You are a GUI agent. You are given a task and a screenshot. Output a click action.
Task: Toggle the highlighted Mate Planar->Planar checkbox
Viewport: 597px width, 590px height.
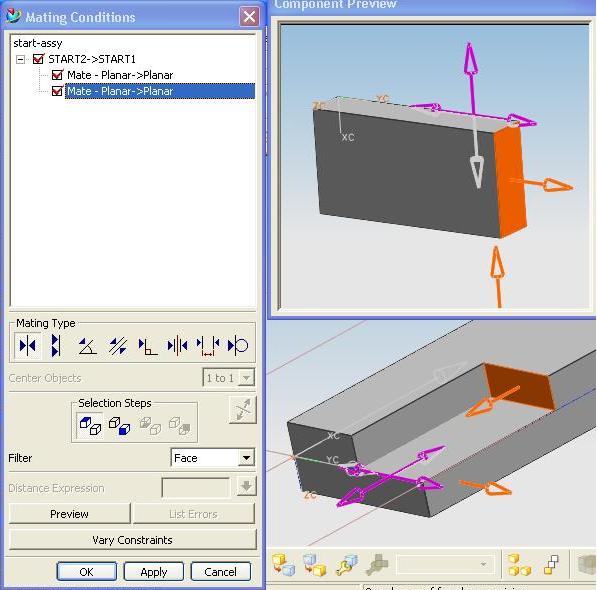click(x=57, y=91)
